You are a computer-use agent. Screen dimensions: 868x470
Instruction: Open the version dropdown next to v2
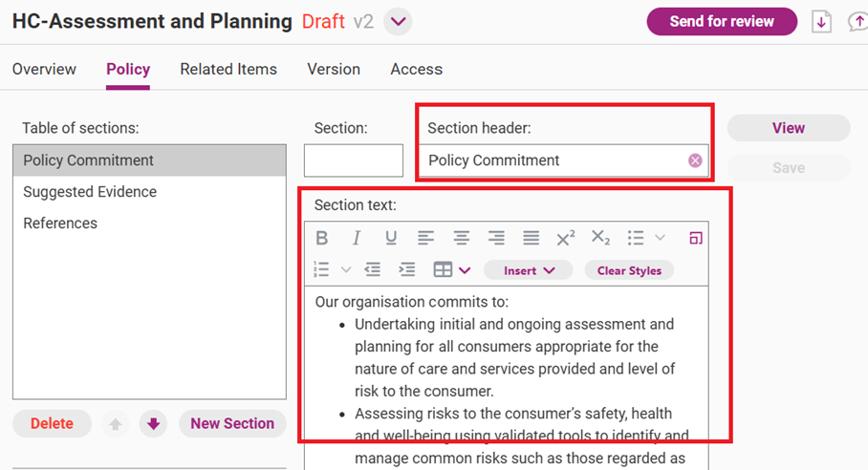399,21
